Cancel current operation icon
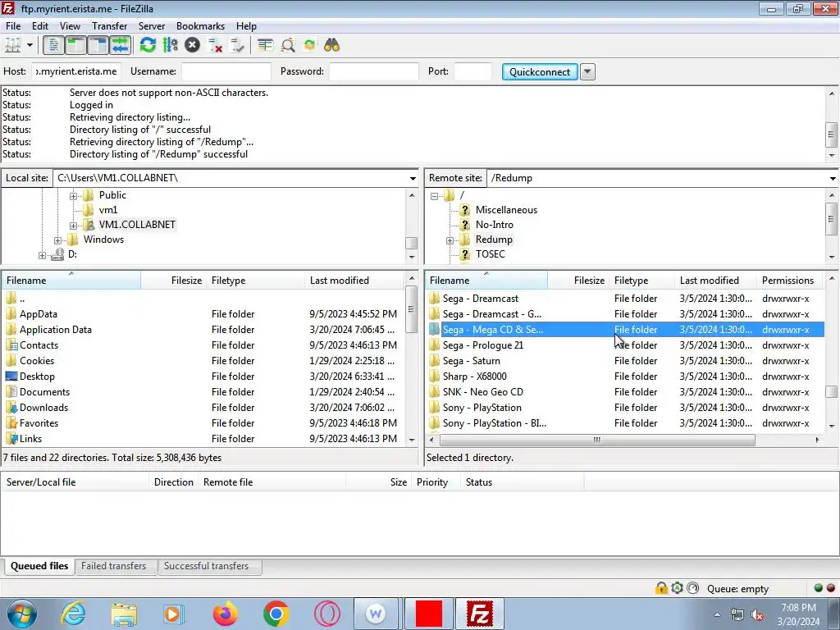840x630 pixels. click(x=192, y=46)
